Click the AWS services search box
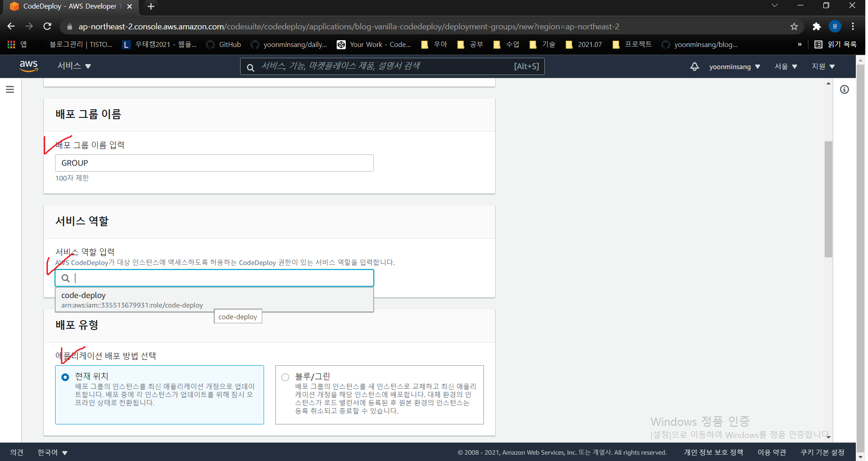Screen dimensions: 868x461 click(x=392, y=66)
